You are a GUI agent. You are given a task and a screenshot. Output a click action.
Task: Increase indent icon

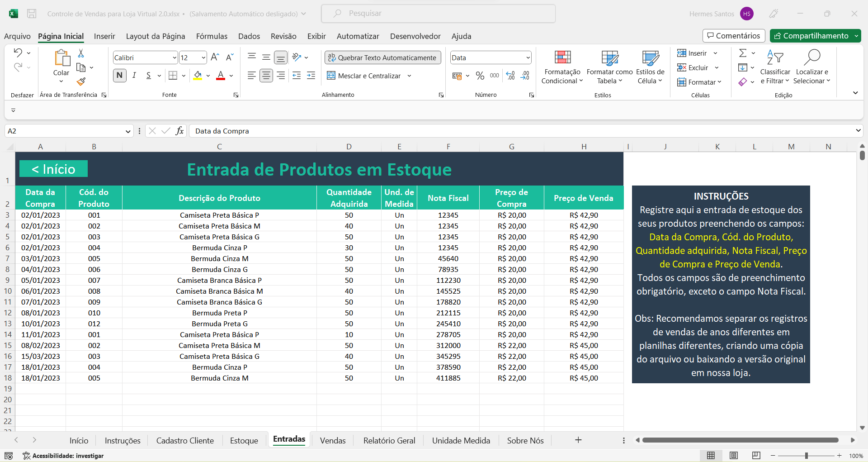(x=311, y=76)
